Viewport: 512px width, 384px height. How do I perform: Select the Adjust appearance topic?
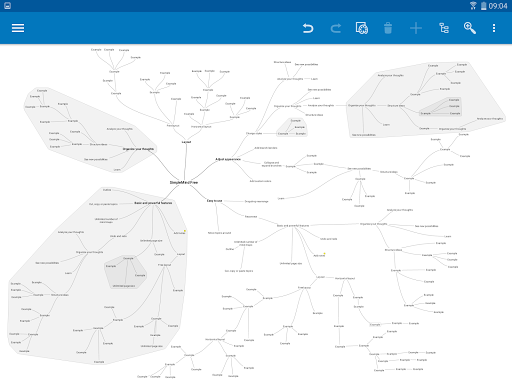tap(228, 159)
